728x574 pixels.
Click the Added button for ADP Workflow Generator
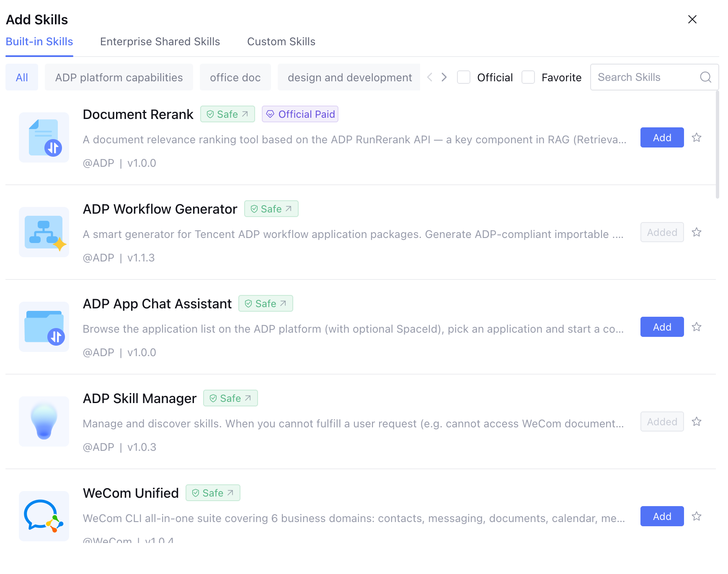(x=662, y=232)
